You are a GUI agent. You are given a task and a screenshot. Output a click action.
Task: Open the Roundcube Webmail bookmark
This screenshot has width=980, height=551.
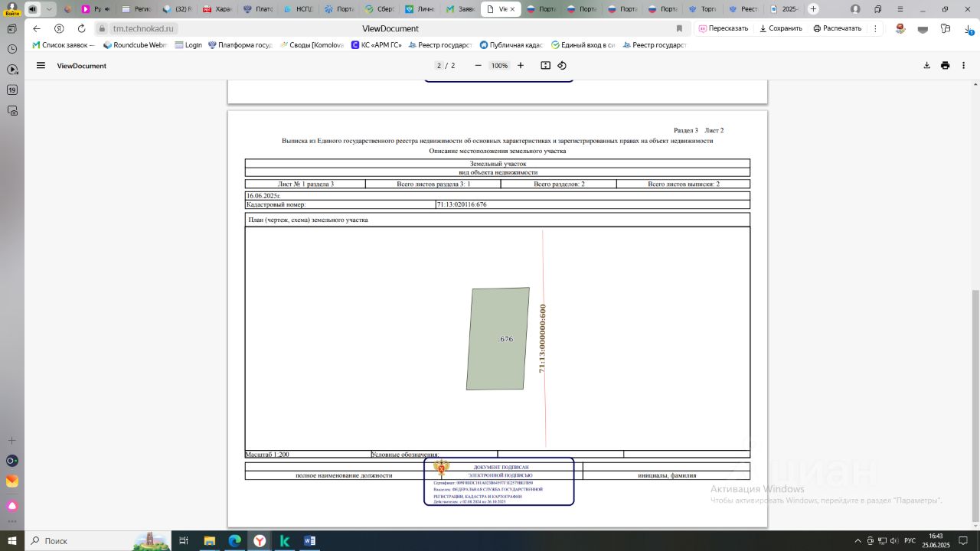pos(135,45)
